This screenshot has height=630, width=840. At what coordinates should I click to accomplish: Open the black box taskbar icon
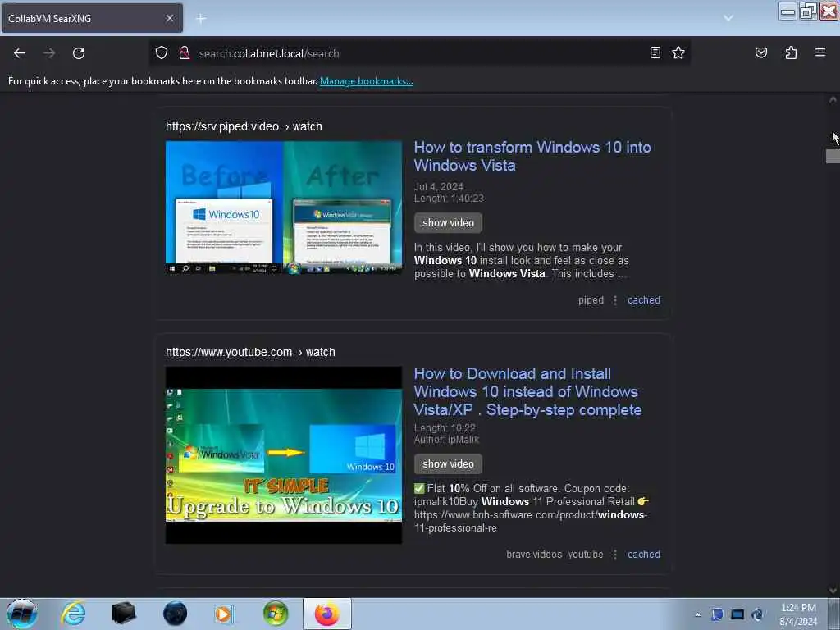point(123,614)
